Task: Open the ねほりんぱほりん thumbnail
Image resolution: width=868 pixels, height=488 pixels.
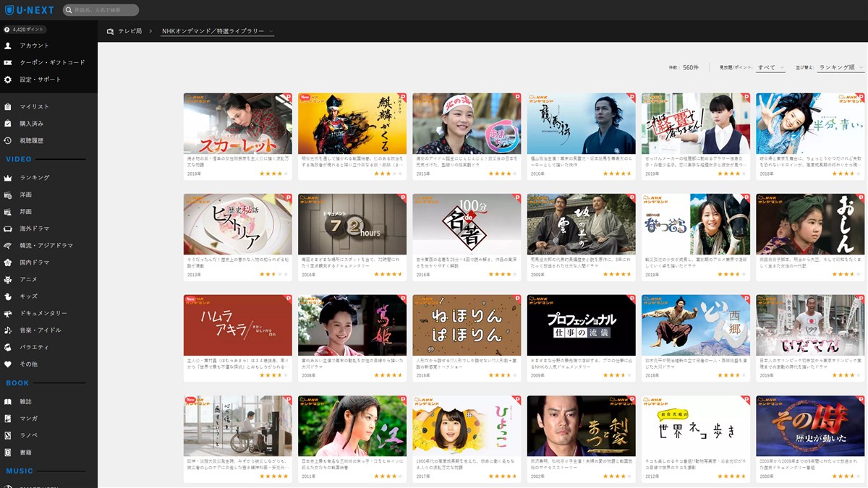Action: click(467, 325)
